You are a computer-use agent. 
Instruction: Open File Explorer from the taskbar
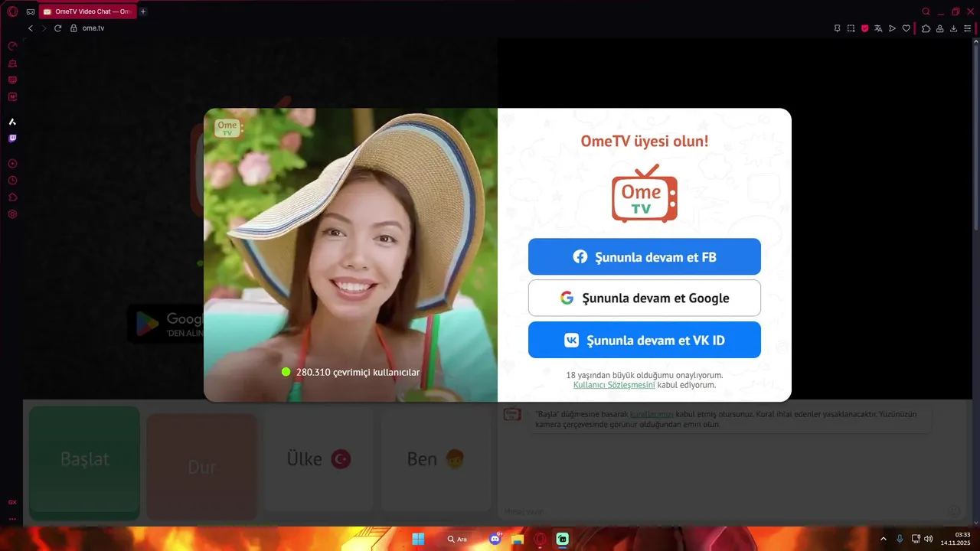(518, 539)
